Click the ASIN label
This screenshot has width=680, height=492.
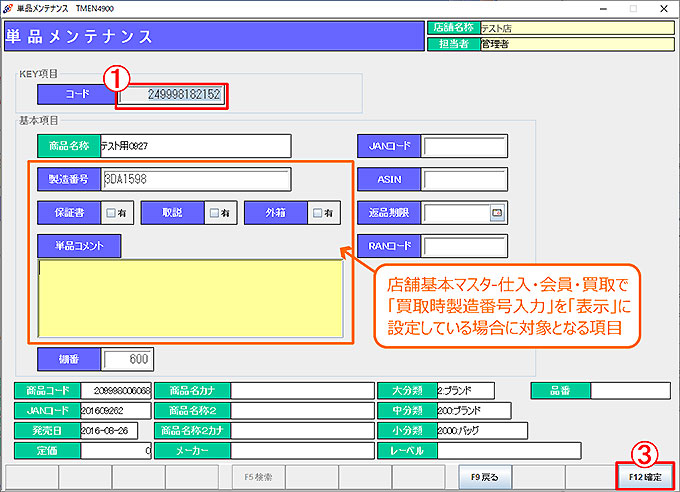(389, 179)
